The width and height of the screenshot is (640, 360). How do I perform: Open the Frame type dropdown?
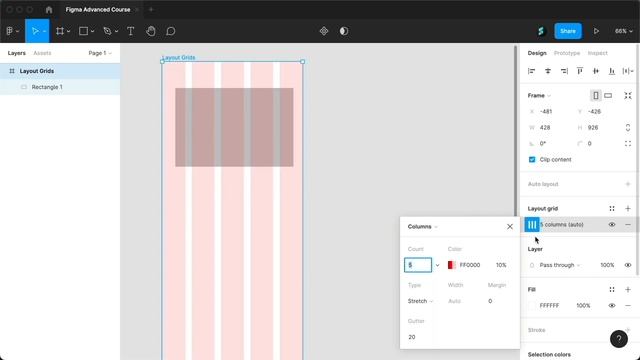pos(539,96)
